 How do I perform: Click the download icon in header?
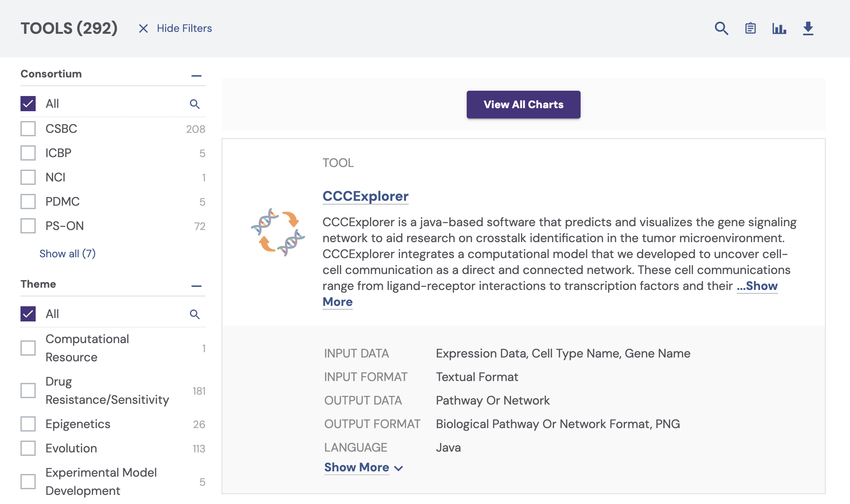pyautogui.click(x=808, y=28)
